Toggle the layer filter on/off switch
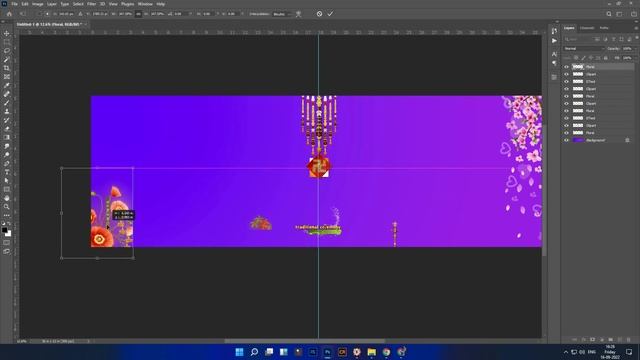Screen dimensions: 640x360 [637, 39]
